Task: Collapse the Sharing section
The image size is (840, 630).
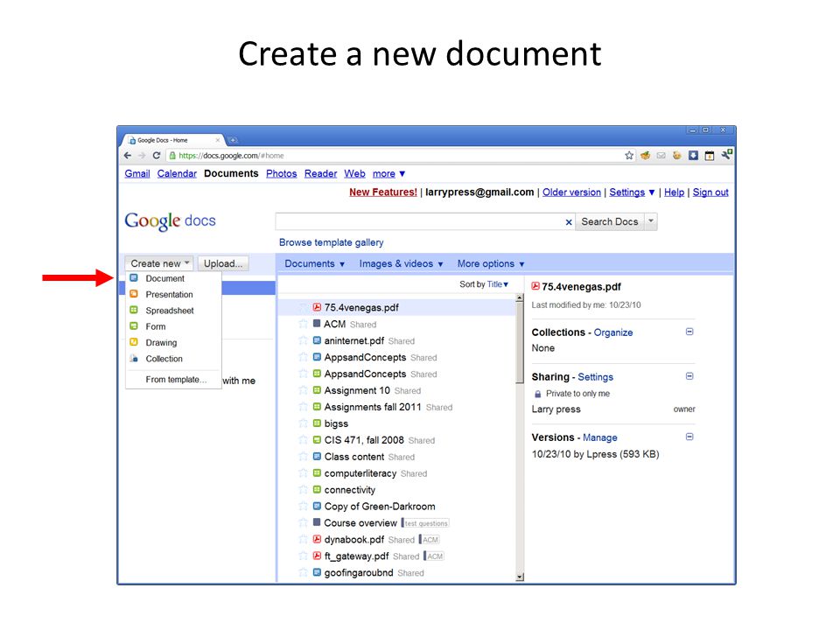Action: [x=689, y=376]
